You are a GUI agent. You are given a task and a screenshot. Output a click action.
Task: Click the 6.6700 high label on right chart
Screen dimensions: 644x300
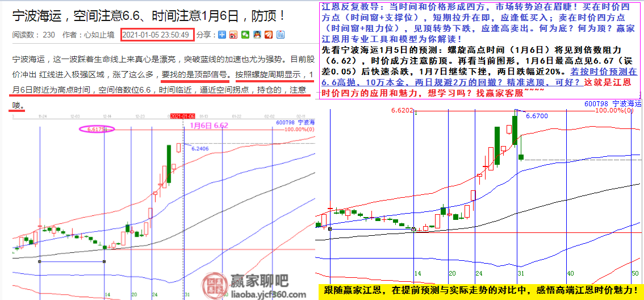[537, 115]
